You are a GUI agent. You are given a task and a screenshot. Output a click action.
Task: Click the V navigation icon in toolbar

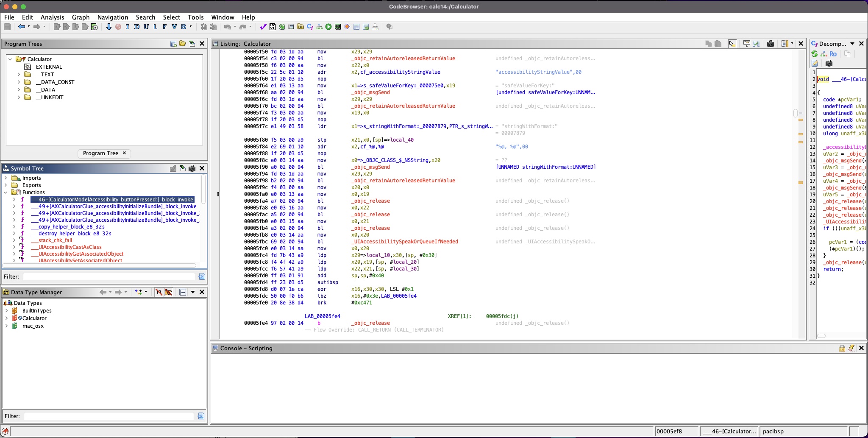174,27
